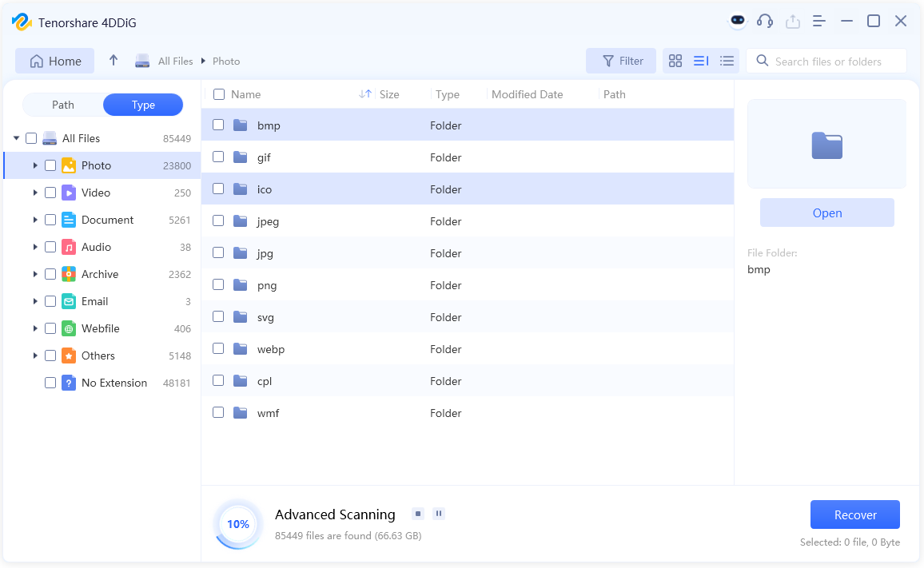
Task: Check the Photo category checkbox
Action: tap(50, 165)
